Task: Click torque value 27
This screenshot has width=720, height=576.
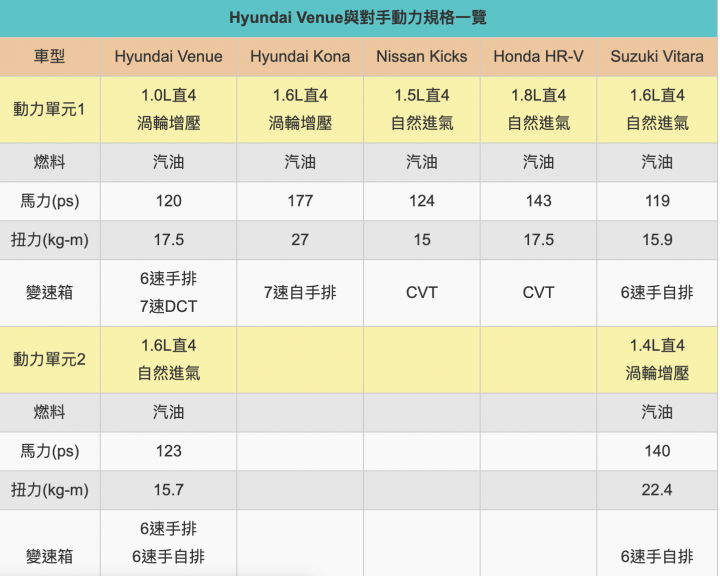Action: pos(300,239)
